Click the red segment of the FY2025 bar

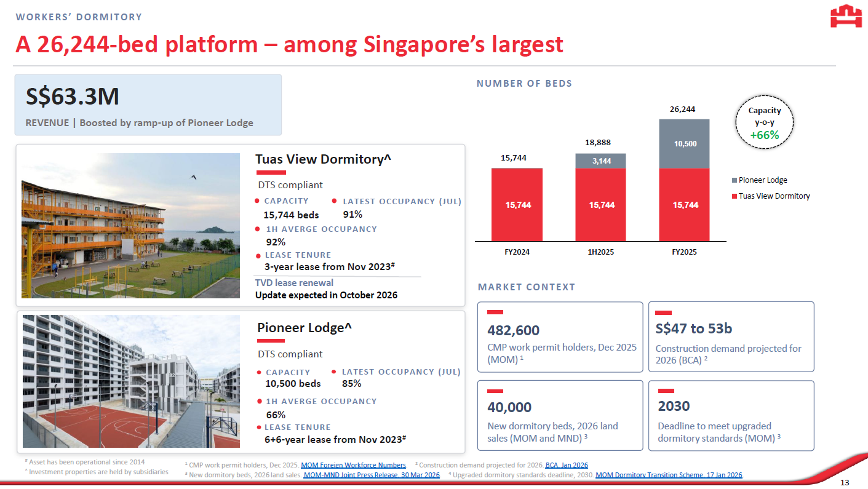tap(684, 205)
